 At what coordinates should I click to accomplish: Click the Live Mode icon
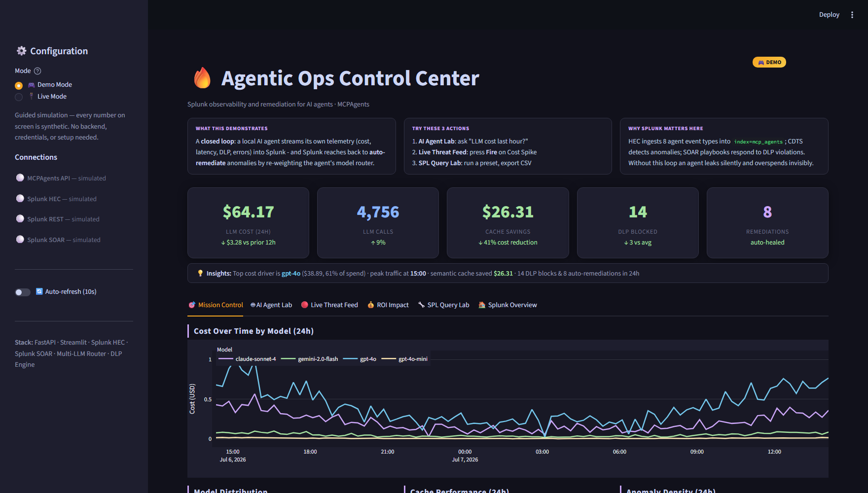tap(32, 96)
